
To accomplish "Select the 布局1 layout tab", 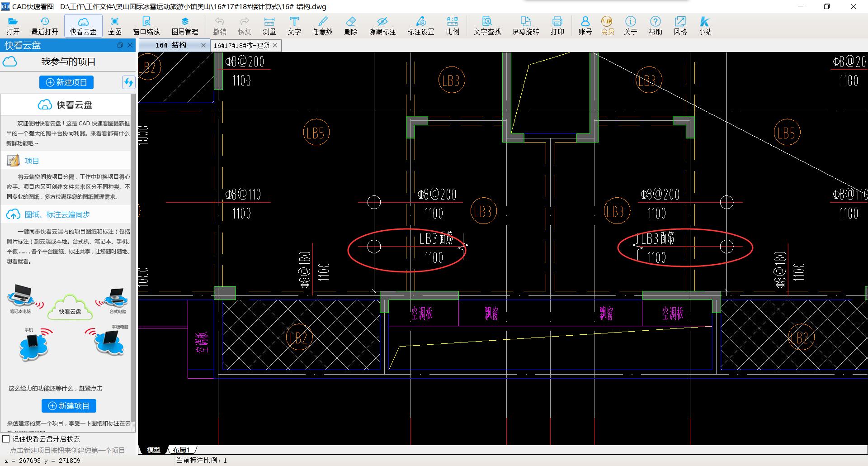I will click(x=181, y=450).
